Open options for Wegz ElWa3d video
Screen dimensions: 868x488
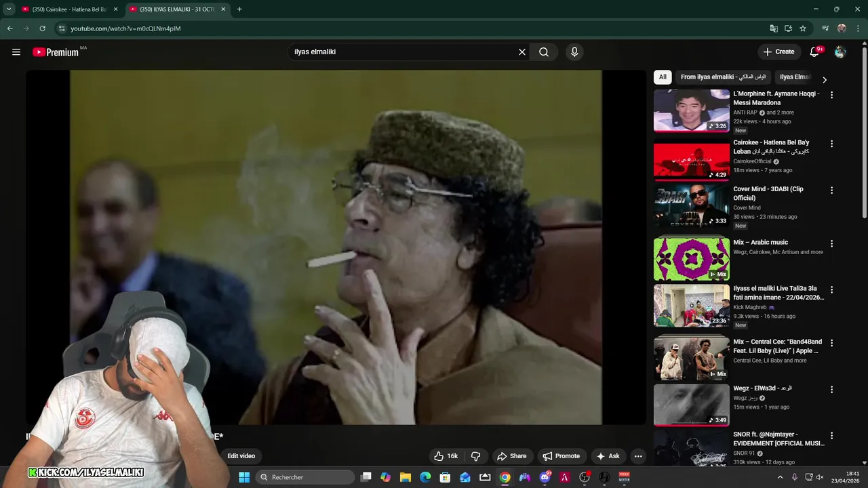click(831, 390)
